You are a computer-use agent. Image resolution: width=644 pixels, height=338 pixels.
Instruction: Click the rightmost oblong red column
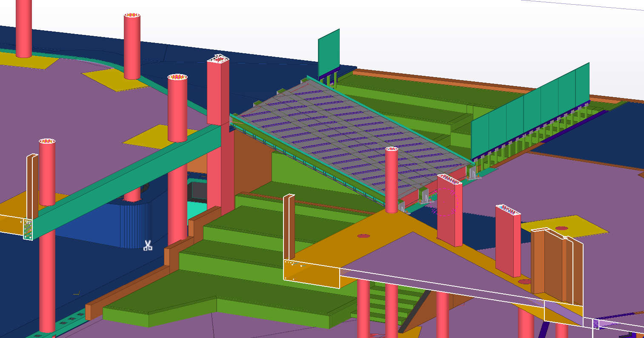click(x=508, y=241)
